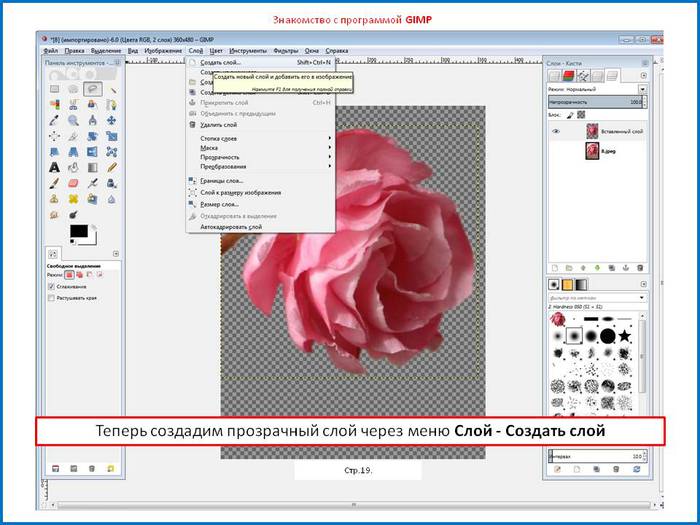
Task: Click the new layer group folder button
Action: (x=569, y=268)
